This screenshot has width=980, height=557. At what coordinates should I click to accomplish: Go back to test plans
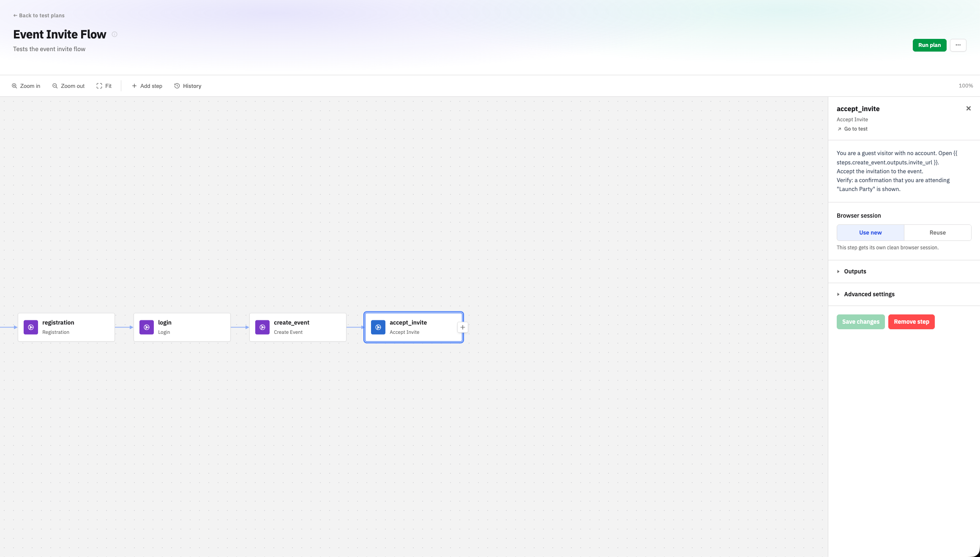click(39, 16)
